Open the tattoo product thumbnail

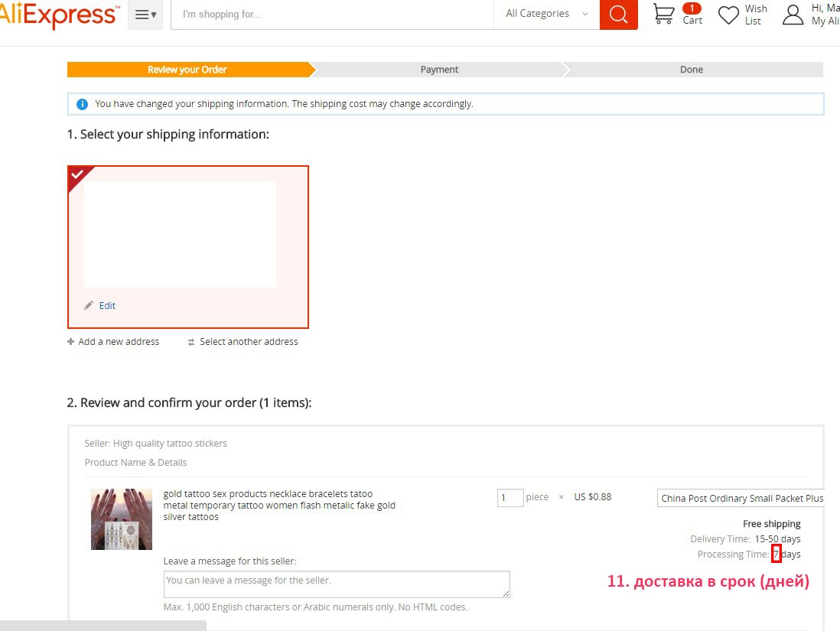[122, 519]
